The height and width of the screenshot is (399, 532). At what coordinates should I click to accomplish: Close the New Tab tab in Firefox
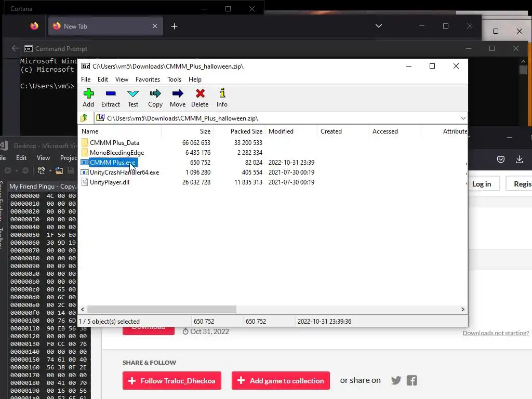pos(155,26)
